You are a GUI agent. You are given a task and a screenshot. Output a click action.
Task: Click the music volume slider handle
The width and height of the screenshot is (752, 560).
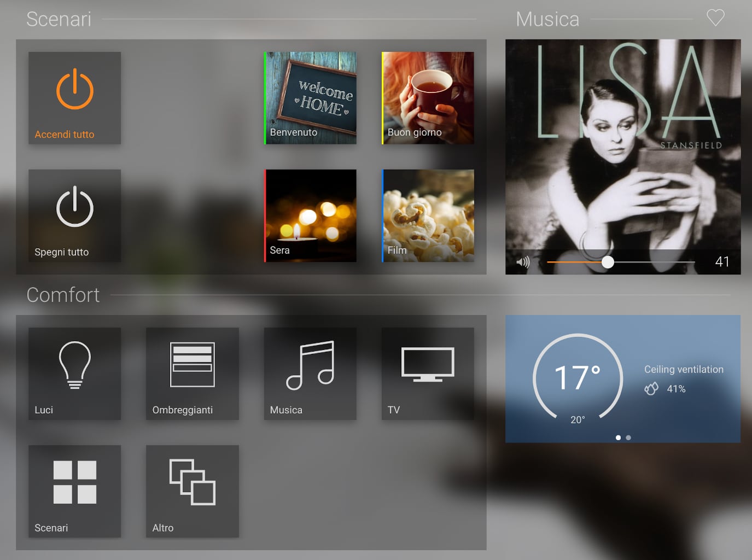[608, 262]
